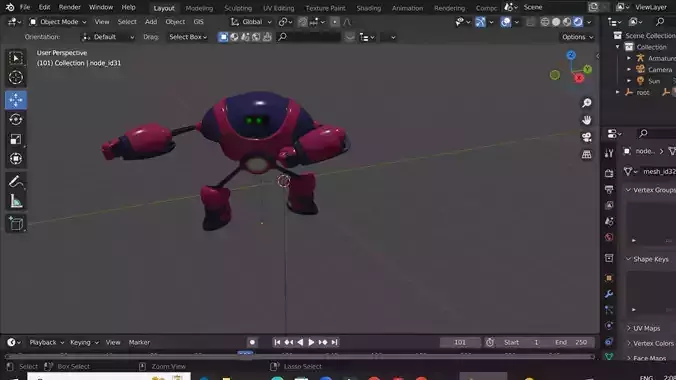
Task: Toggle snapping magnet
Action: [x=303, y=22]
